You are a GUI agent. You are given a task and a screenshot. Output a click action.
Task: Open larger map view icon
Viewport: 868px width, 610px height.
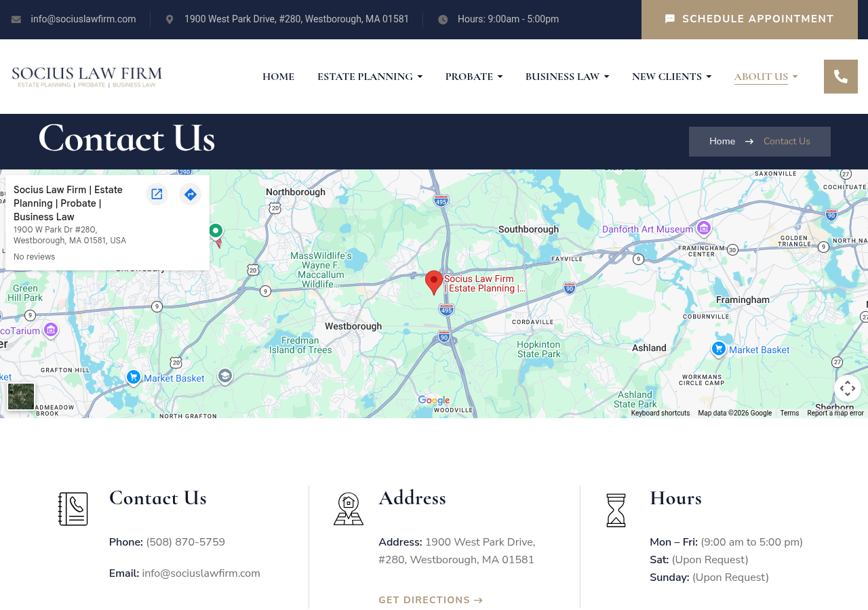[157, 195]
